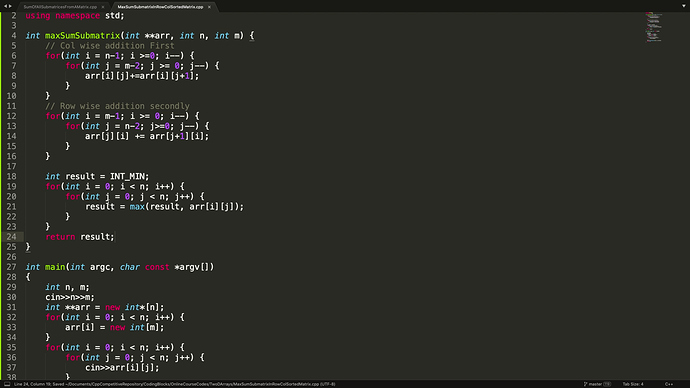This screenshot has width=690, height=388.
Task: Click line number 4 in the gutter
Action: click(x=14, y=36)
